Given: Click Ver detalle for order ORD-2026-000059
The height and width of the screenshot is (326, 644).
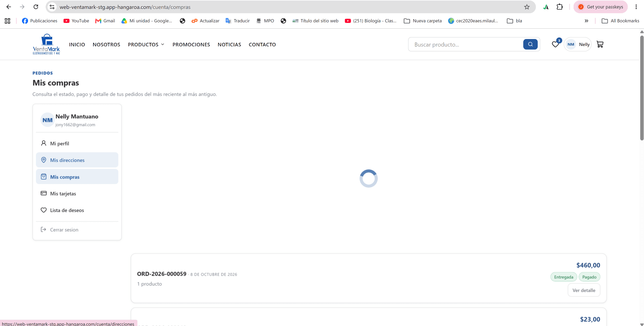Looking at the screenshot, I should (584, 290).
